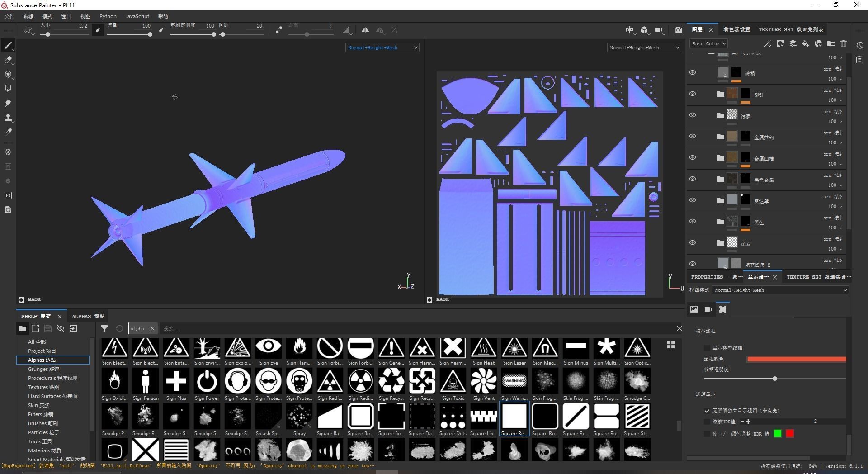Viewport: 868px width, 474px height.
Task: Open the 帮助 menu
Action: (x=163, y=16)
